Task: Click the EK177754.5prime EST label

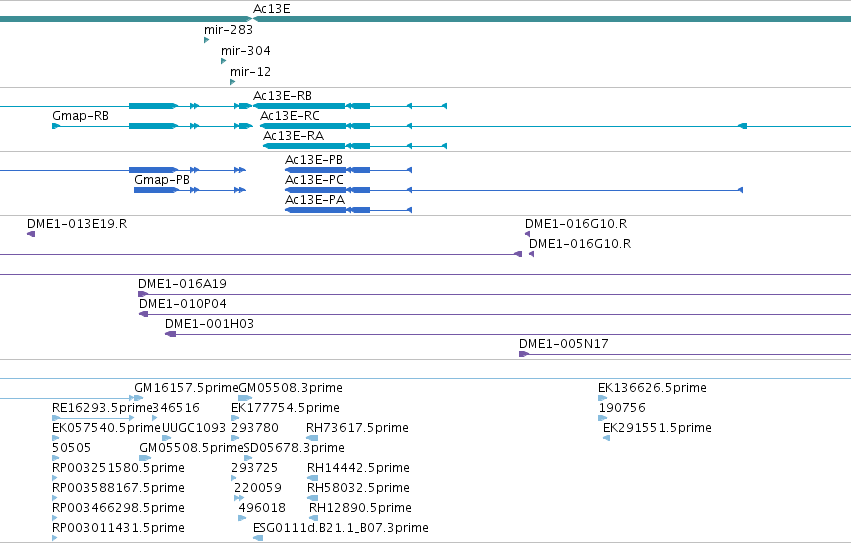Action: [285, 408]
